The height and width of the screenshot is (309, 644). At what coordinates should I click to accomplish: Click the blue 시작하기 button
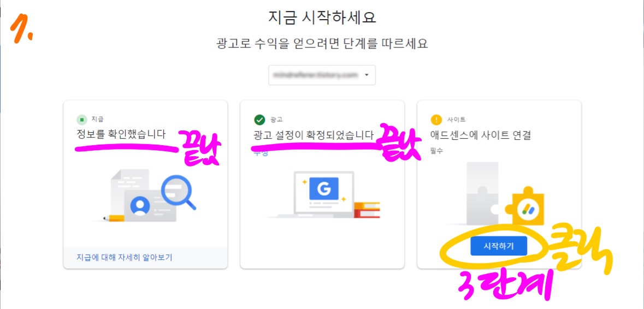click(x=499, y=246)
